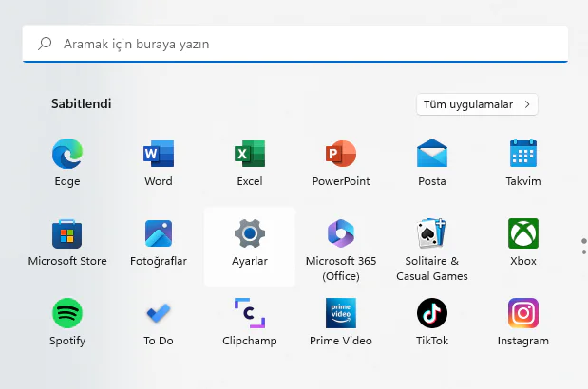The width and height of the screenshot is (588, 389).
Task: Click the Tüm uygulamalar button
Action: [x=477, y=104]
